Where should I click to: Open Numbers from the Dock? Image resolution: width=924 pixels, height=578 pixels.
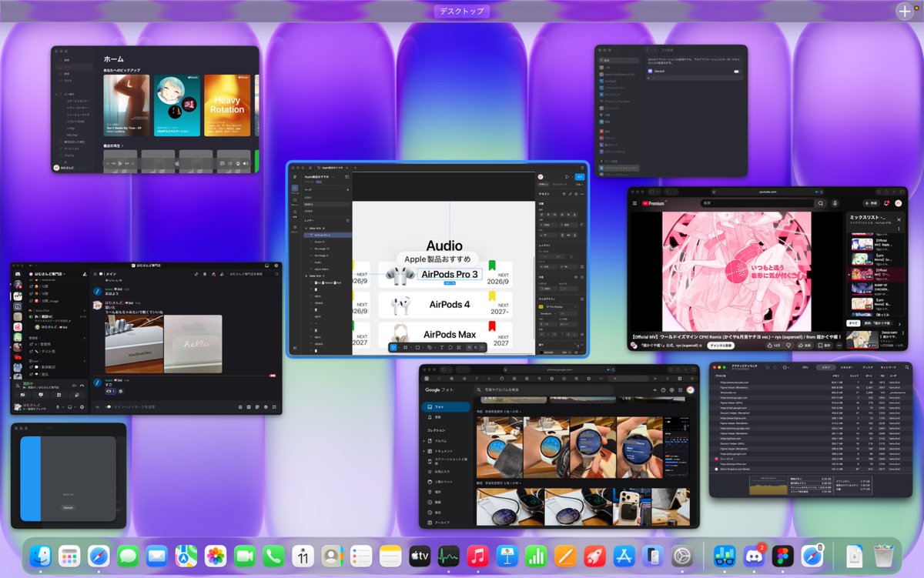point(535,556)
